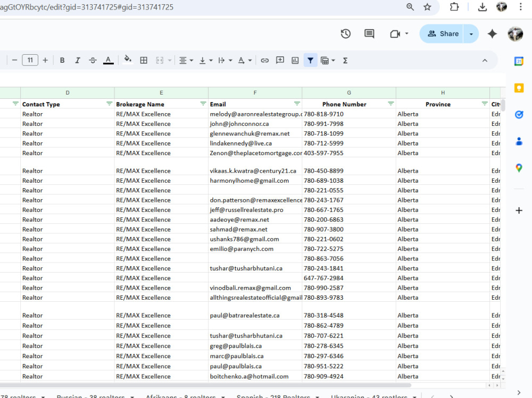
Task: Click the zoom magnifier in address bar
Action: pos(410,7)
